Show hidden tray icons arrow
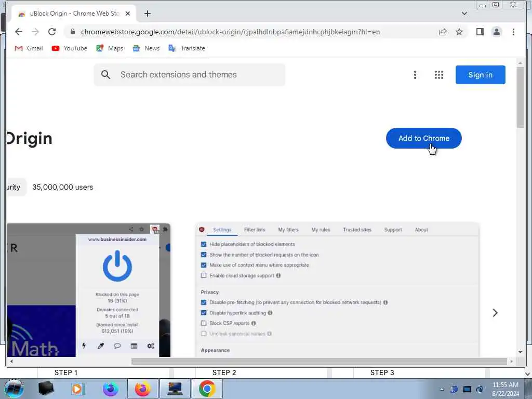Screen dimensions: 532x399 [x=442, y=389]
